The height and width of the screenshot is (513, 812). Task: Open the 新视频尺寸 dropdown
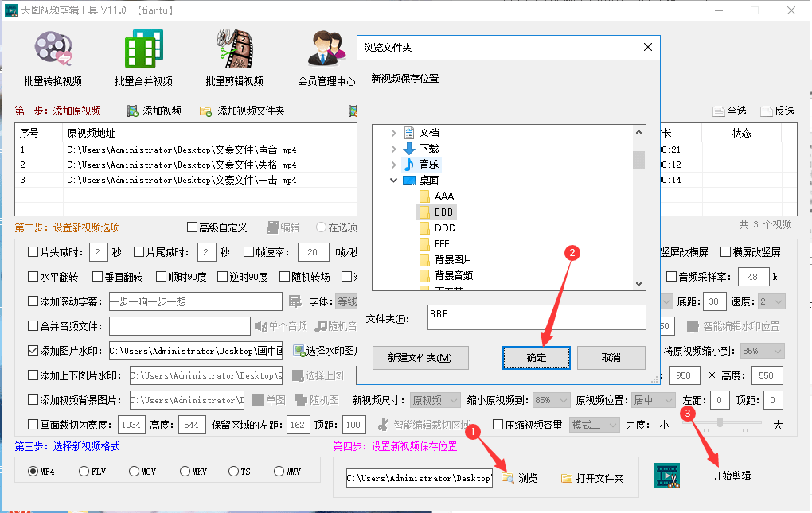tap(435, 400)
